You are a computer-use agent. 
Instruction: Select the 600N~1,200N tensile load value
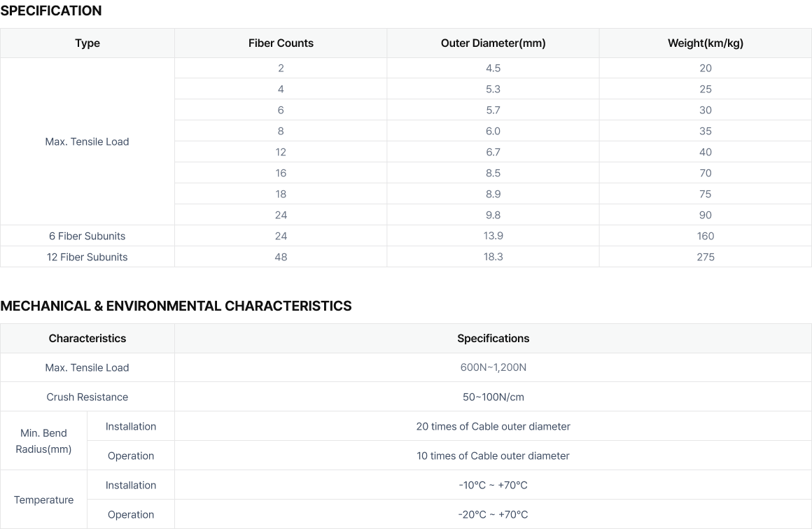click(x=493, y=367)
